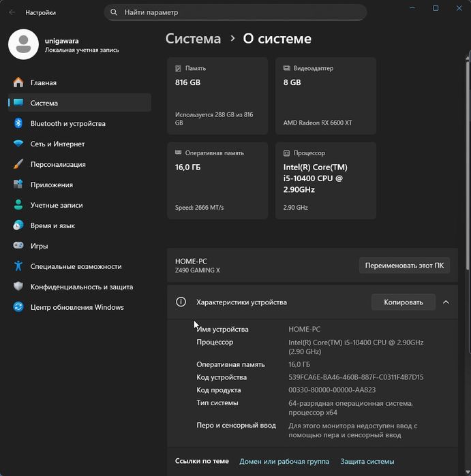The height and width of the screenshot is (476, 471).
Task: Collapse the Характеристики устройства section chevron
Action: tap(446, 302)
